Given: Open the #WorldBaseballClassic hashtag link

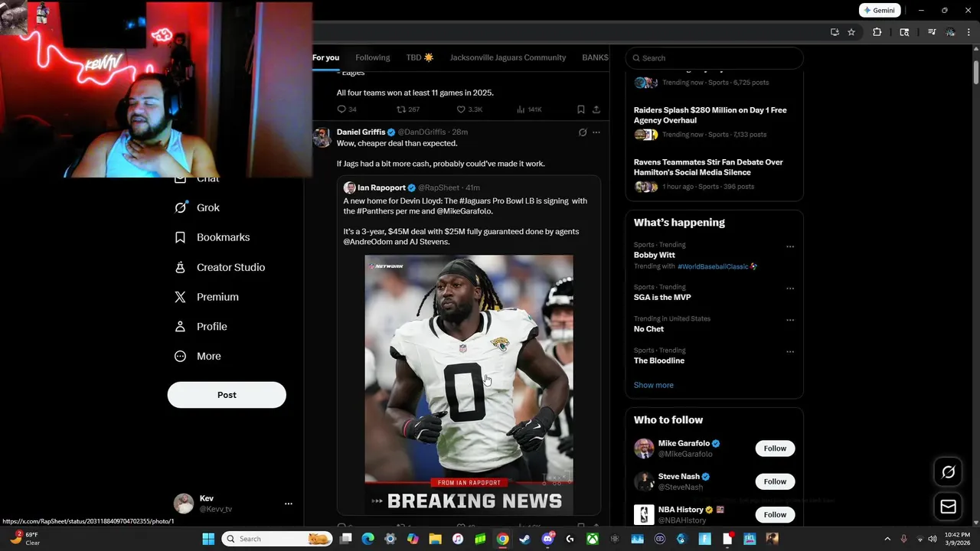Looking at the screenshot, I should point(714,266).
